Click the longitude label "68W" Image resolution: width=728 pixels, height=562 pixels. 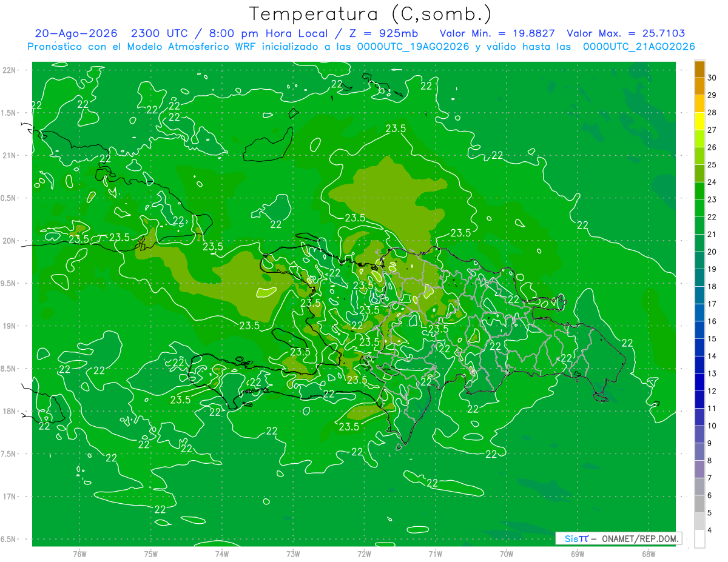tap(649, 554)
